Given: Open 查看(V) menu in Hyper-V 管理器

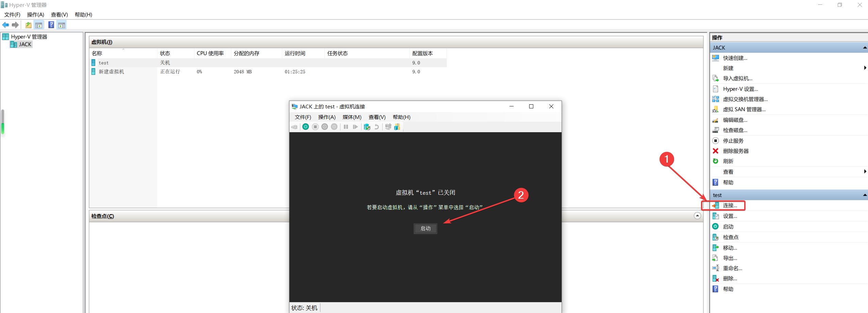Looking at the screenshot, I should click(x=60, y=15).
